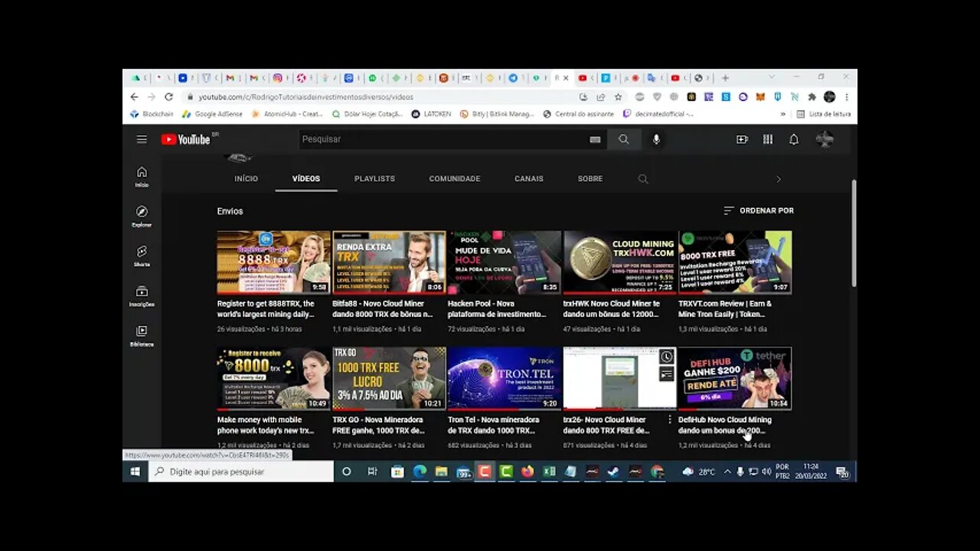Image resolution: width=980 pixels, height=551 pixels.
Task: Click Add to queue icon on trx26 thumbnail
Action: [x=667, y=374]
